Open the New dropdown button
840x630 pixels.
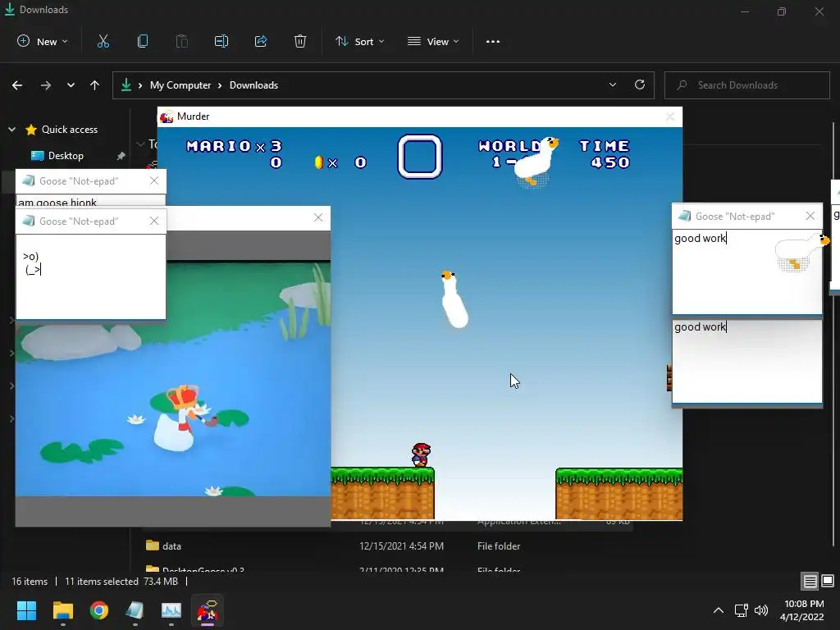coord(43,41)
